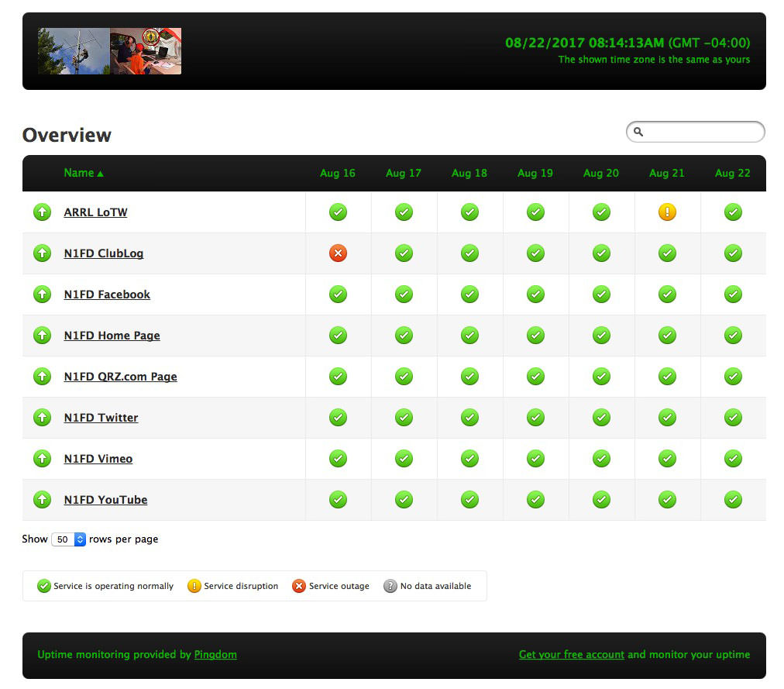The image size is (784, 689).
Task: Open the N1FD Facebook link
Action: tap(107, 295)
